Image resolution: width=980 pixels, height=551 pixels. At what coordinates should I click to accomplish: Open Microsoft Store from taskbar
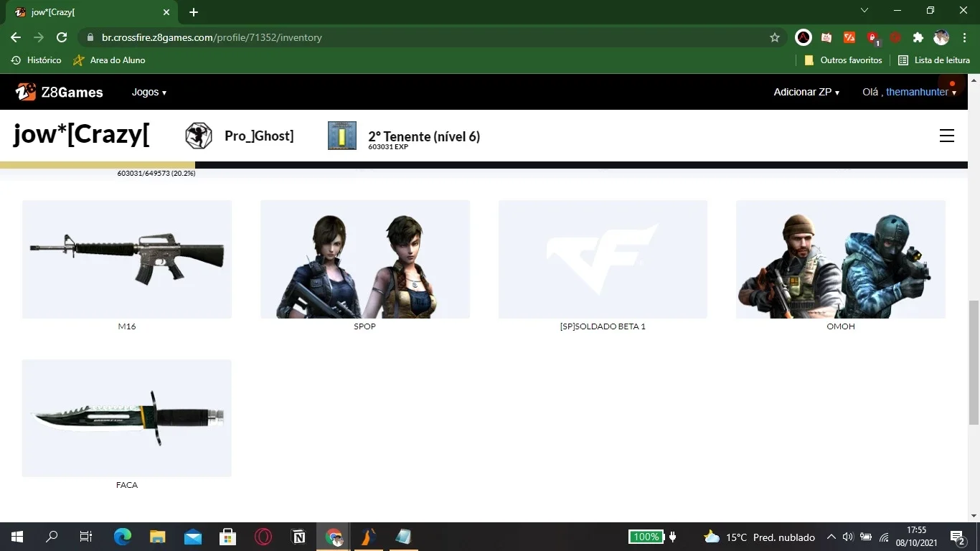228,537
